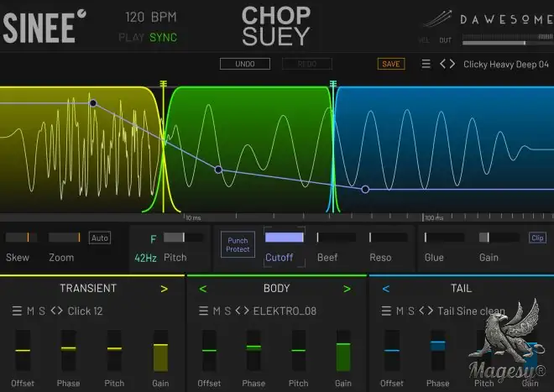
Task: Adjust the Tail Phase fader
Action: (x=438, y=350)
